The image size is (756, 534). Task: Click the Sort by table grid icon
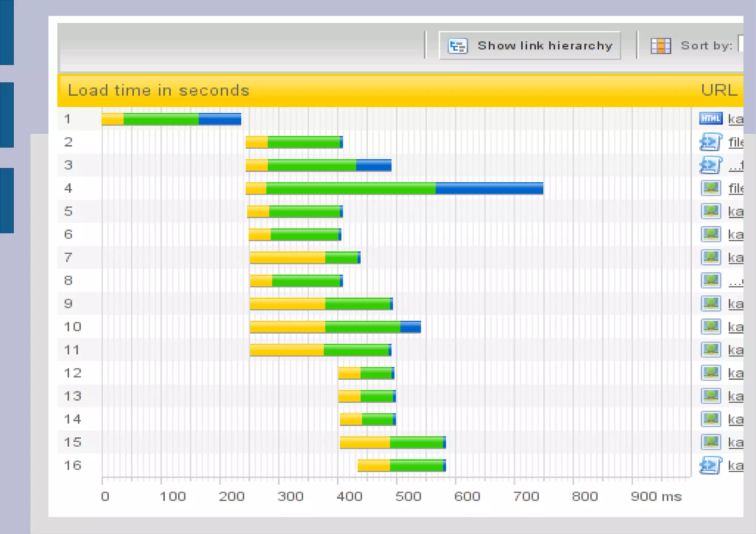pos(660,46)
